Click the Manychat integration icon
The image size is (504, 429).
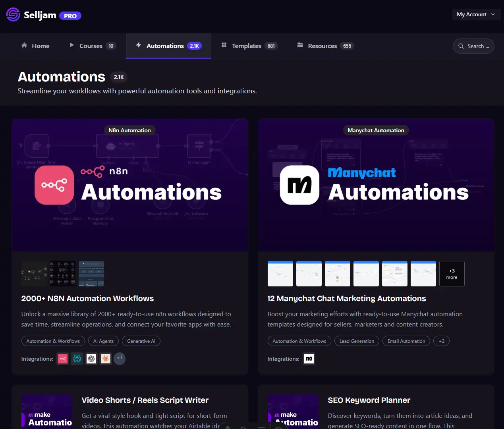[309, 359]
